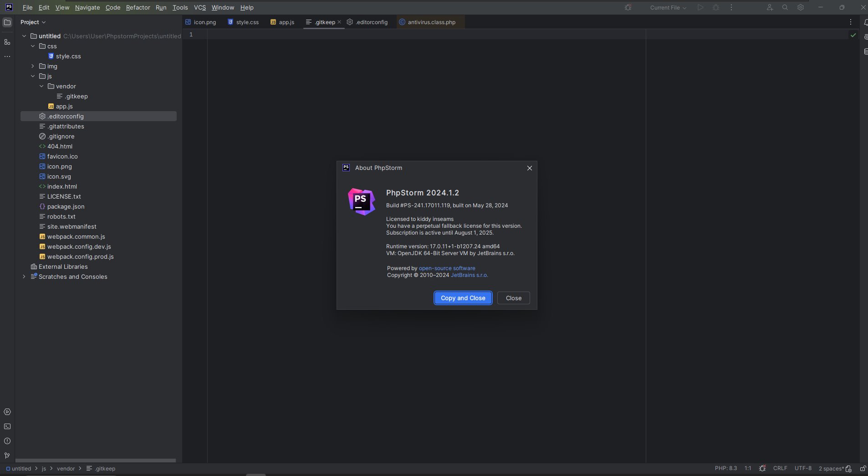Open the Structure tool window icon

(x=7, y=42)
